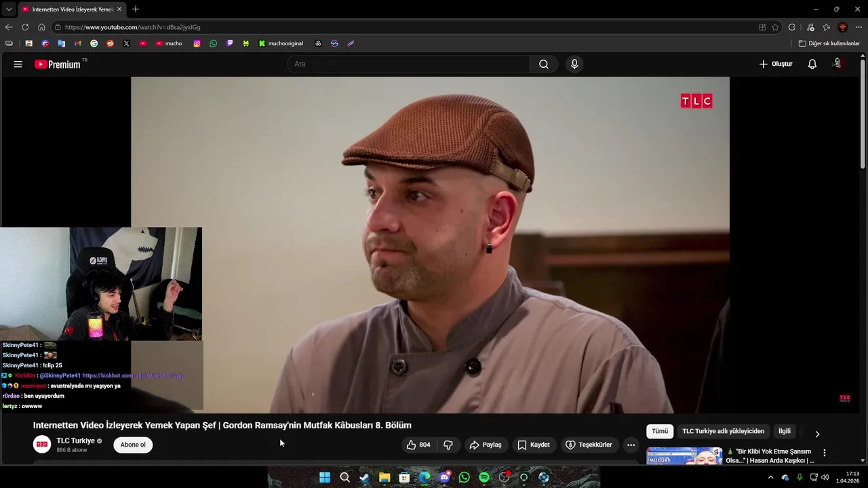Open the YouTube account avatar menu
868x488 pixels.
pyautogui.click(x=838, y=64)
